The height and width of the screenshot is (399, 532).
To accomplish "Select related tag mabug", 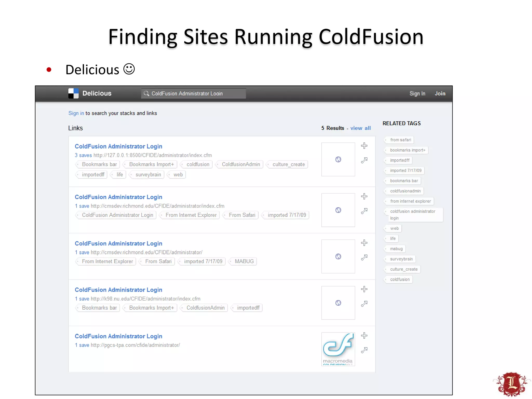I will click(395, 249).
